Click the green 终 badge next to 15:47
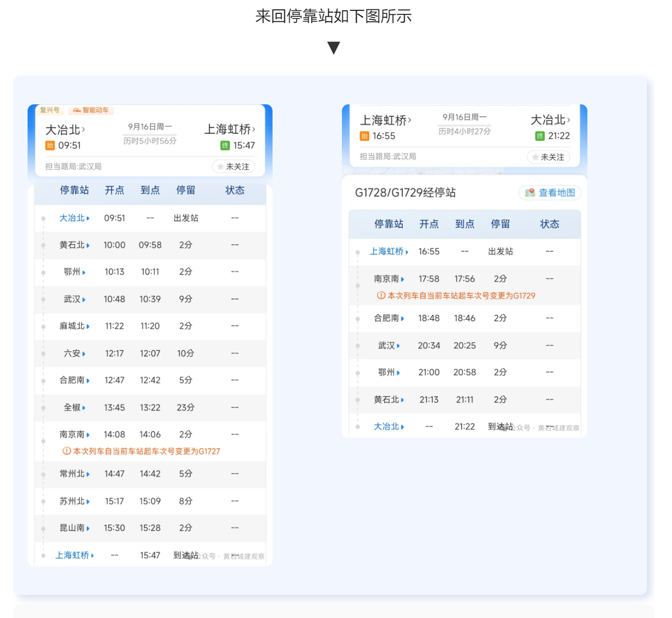 [225, 145]
